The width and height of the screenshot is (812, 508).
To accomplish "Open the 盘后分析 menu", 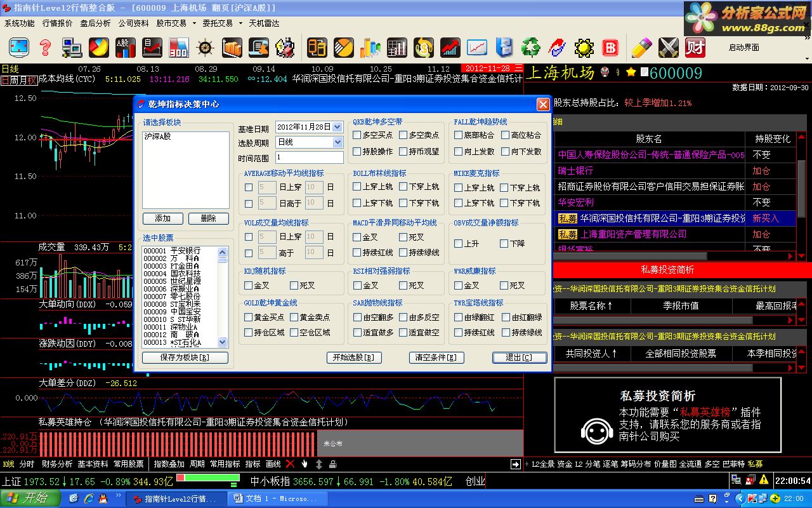I will (x=96, y=23).
